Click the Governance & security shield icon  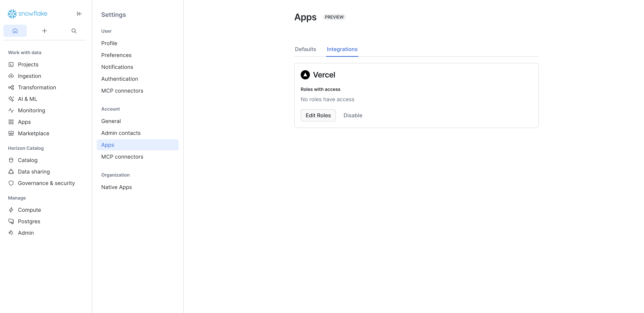click(11, 183)
